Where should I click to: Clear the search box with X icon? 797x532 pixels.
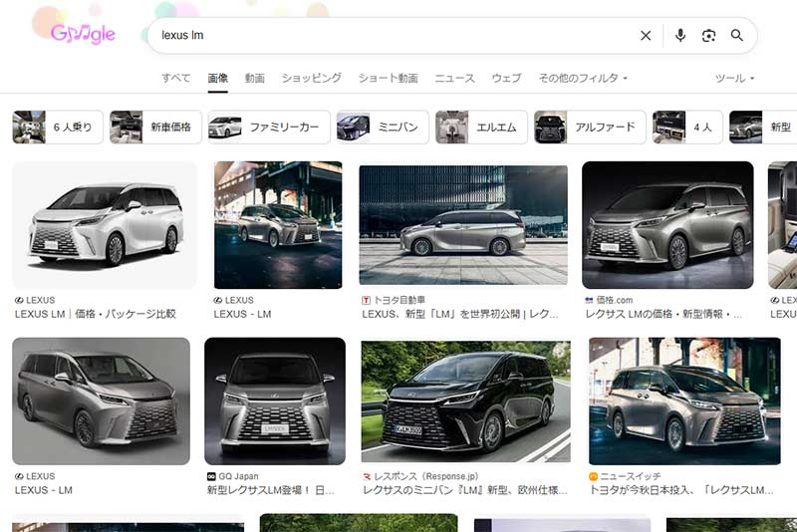coord(646,36)
